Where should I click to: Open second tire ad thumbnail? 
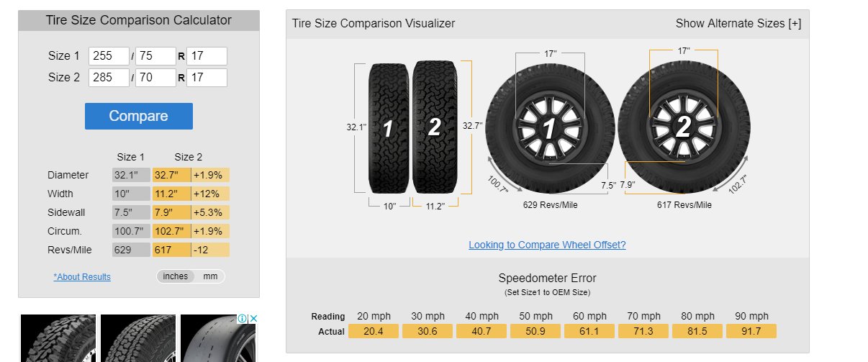[x=138, y=338]
